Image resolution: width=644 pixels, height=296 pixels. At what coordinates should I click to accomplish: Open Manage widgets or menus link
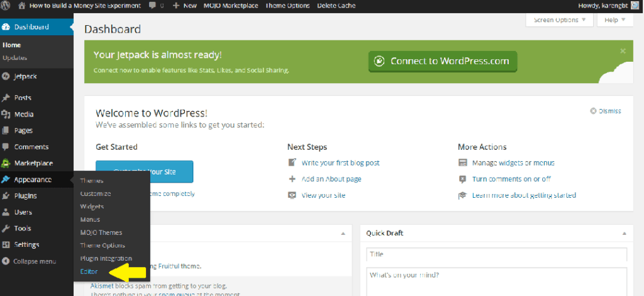513,162
